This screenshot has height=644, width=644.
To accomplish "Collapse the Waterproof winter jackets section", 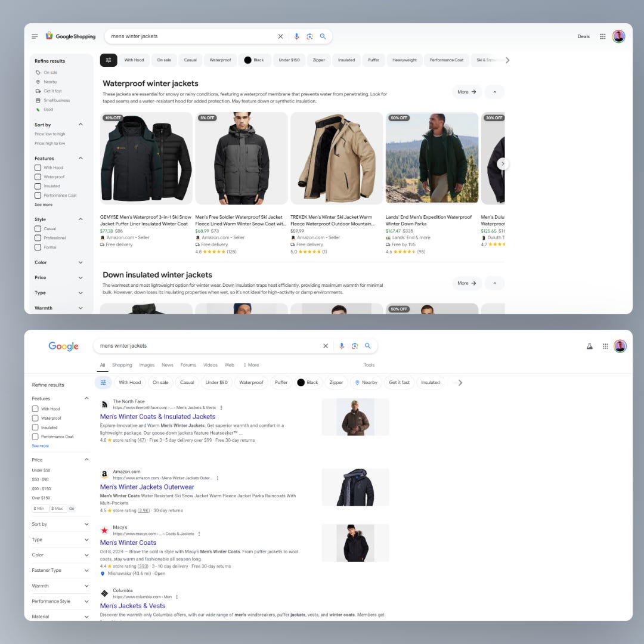I will point(494,92).
